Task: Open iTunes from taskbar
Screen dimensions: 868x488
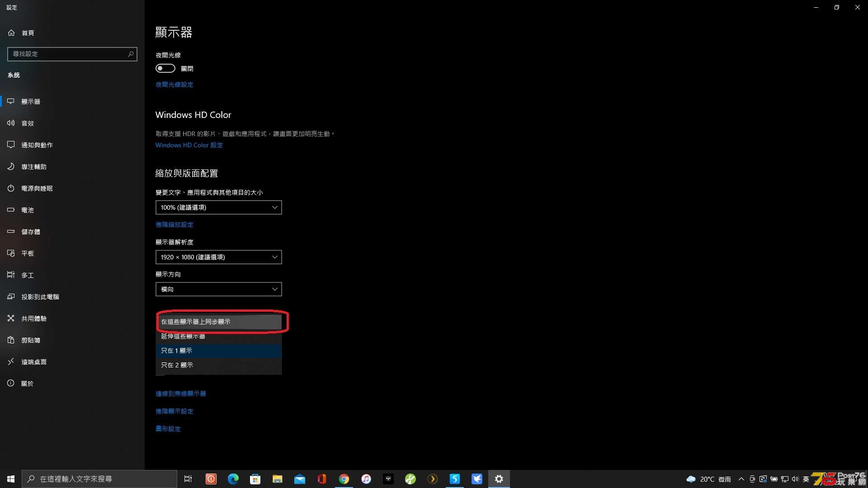Action: point(366,479)
